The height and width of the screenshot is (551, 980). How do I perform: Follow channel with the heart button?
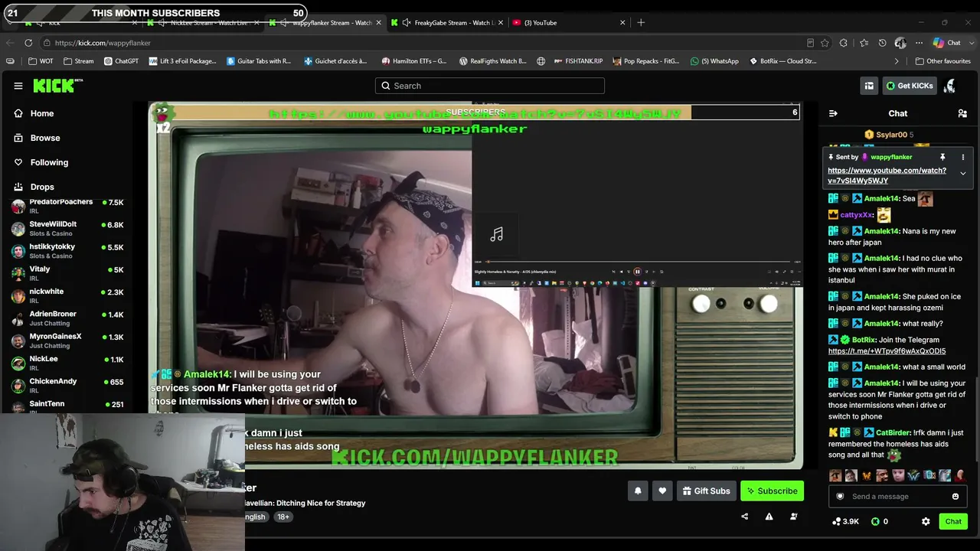(x=662, y=491)
